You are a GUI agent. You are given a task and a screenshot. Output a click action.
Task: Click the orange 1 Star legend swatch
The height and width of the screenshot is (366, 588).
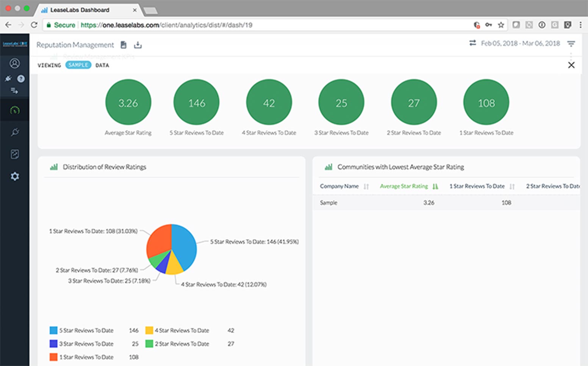(x=53, y=357)
